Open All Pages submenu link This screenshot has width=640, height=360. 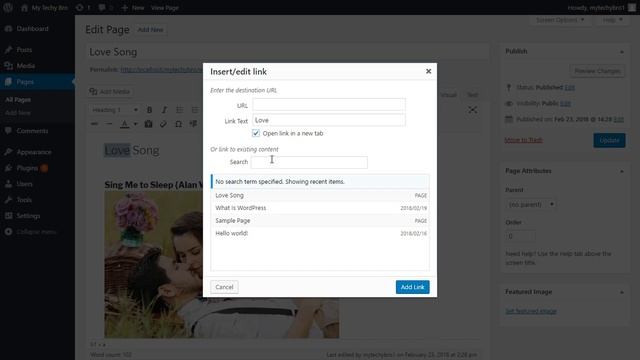click(x=18, y=100)
